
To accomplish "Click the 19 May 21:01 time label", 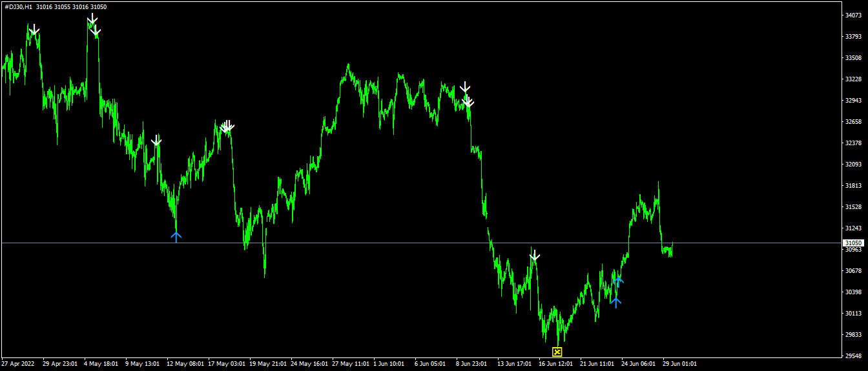I will [268, 363].
